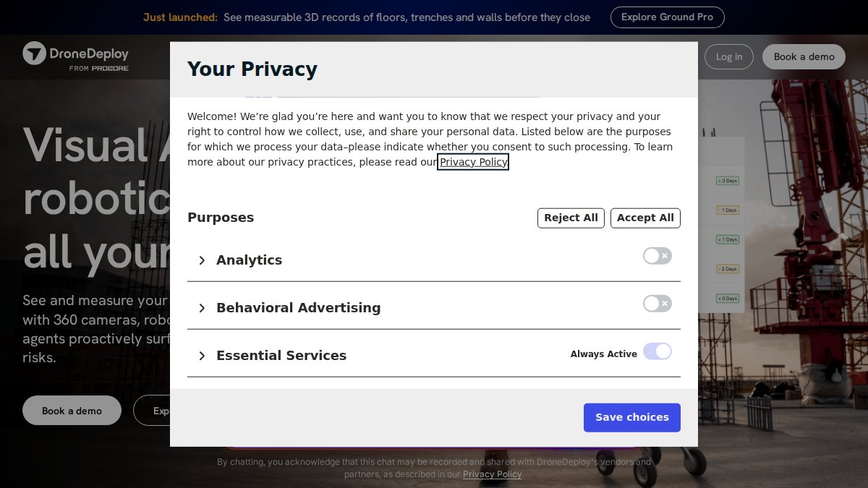The height and width of the screenshot is (488, 868).
Task: Enable the Analytics toggle switch
Action: (x=658, y=256)
